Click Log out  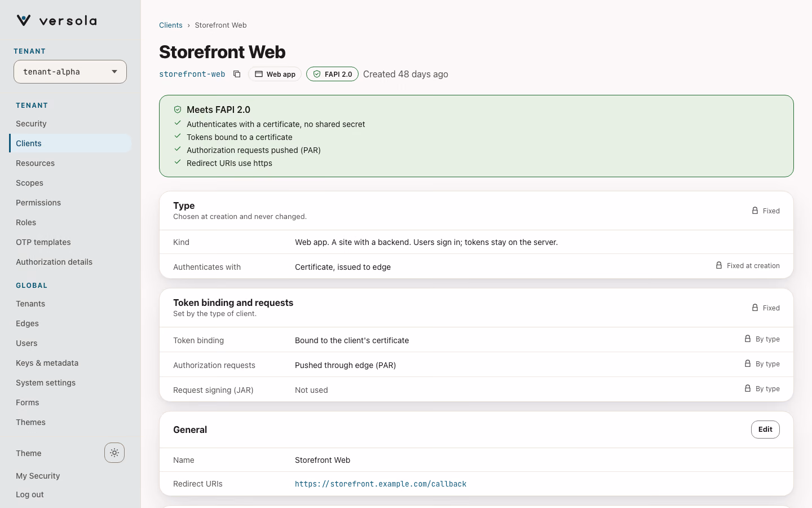[x=30, y=494]
